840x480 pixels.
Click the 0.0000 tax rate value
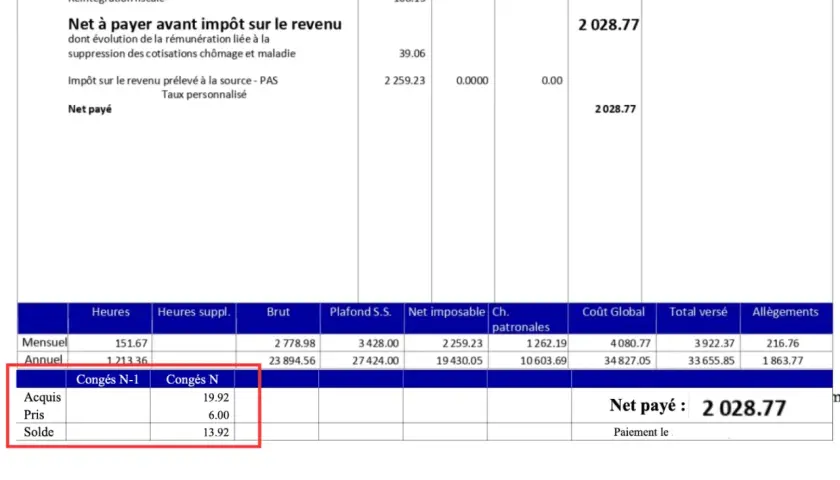[x=472, y=81]
